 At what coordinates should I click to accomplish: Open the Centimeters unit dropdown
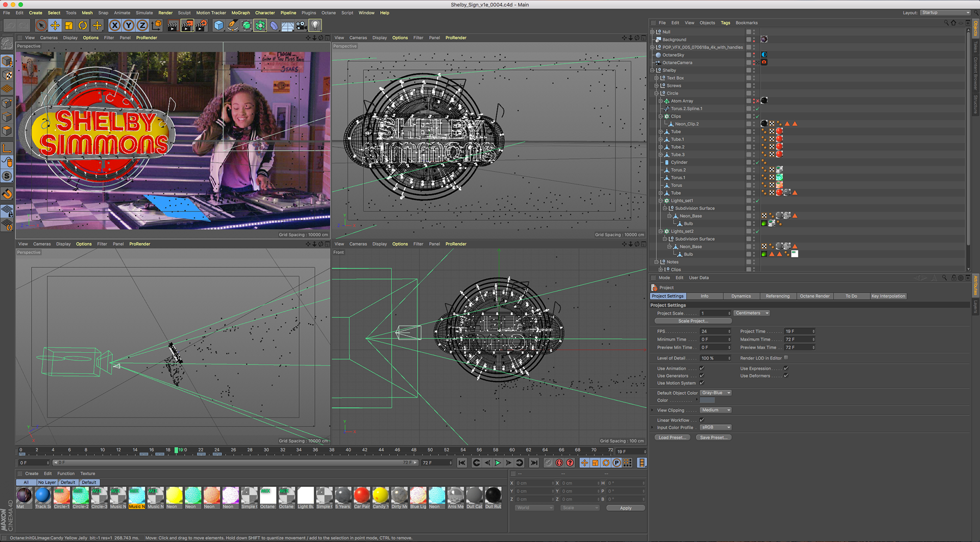752,313
